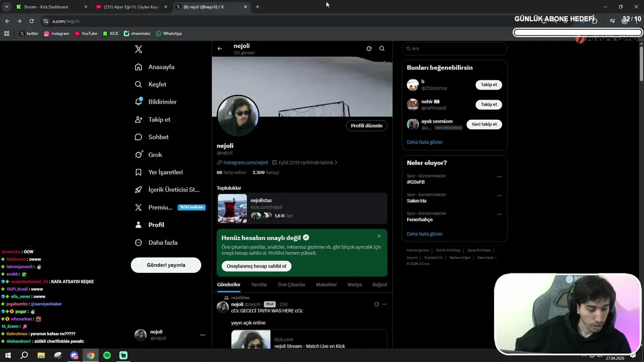This screenshot has width=644, height=362.
Task: Click the back arrow on profile header
Action: pos(220,49)
